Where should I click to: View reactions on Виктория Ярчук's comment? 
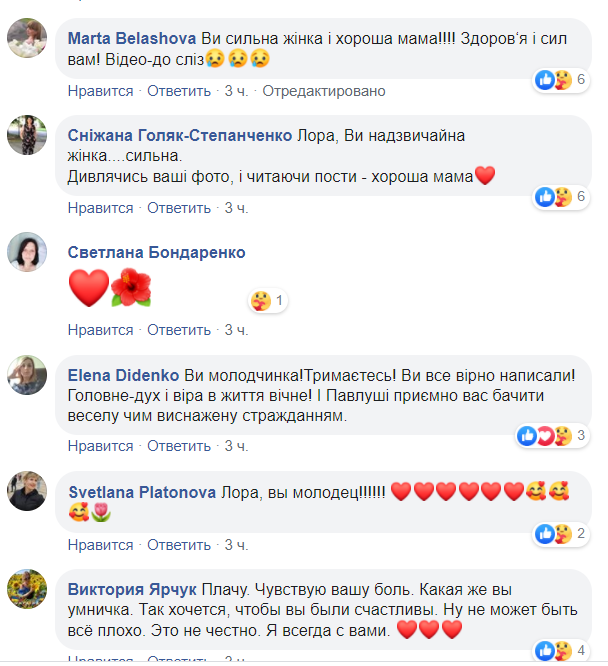[561, 651]
